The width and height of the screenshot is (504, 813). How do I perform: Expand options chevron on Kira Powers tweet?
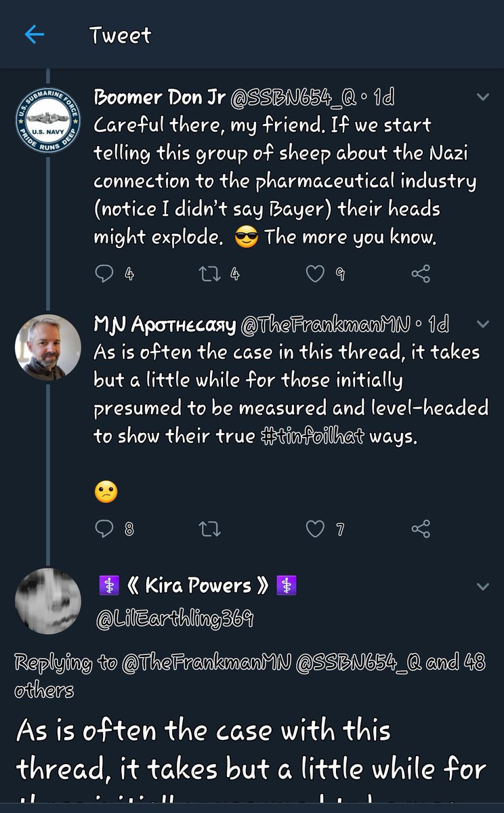pyautogui.click(x=483, y=585)
